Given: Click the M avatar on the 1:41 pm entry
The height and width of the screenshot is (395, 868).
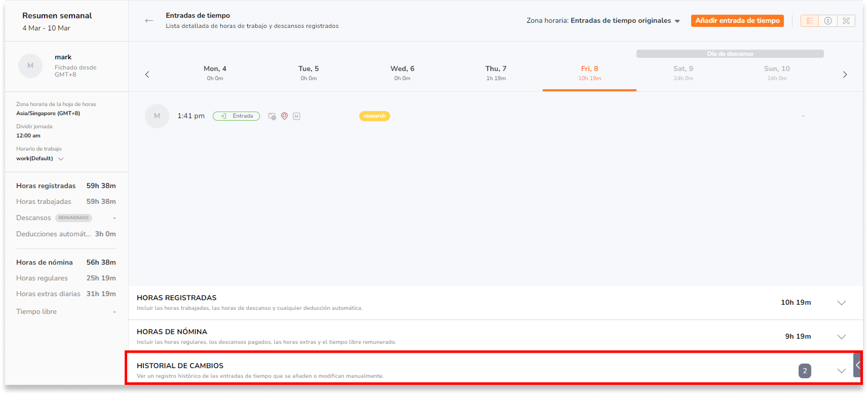Looking at the screenshot, I should pos(157,116).
